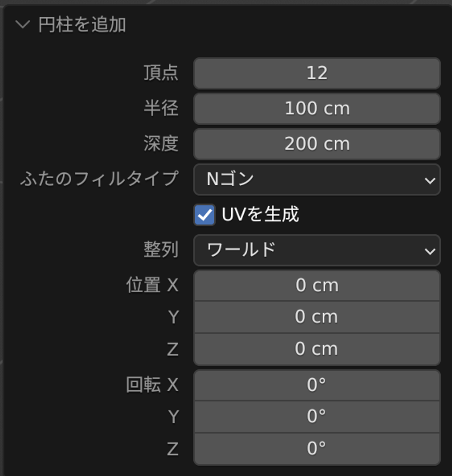The image size is (452, 476).
Task: Open the 整列 dropdown showing ワールド
Action: (x=317, y=250)
